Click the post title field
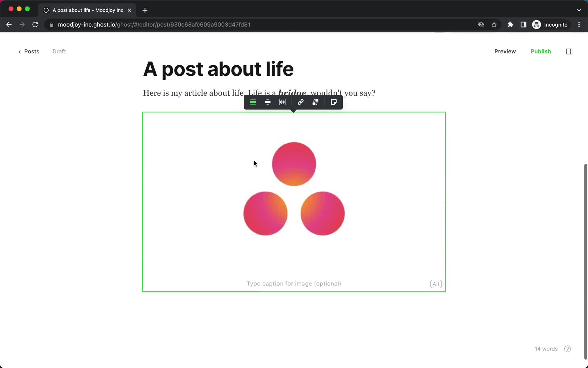 coord(218,69)
